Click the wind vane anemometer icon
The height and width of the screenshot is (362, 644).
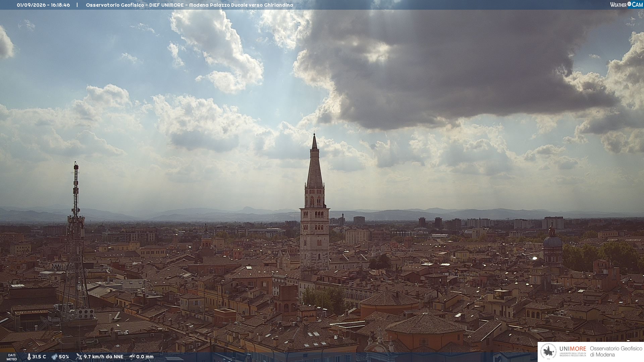click(79, 357)
